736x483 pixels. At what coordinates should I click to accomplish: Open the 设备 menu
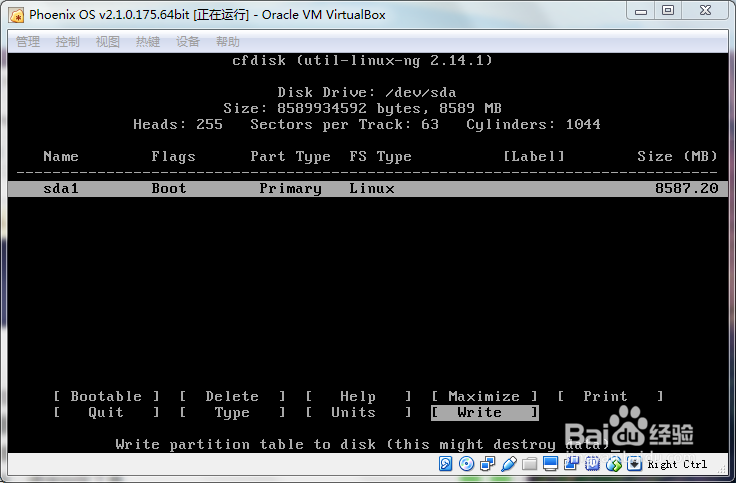point(188,42)
